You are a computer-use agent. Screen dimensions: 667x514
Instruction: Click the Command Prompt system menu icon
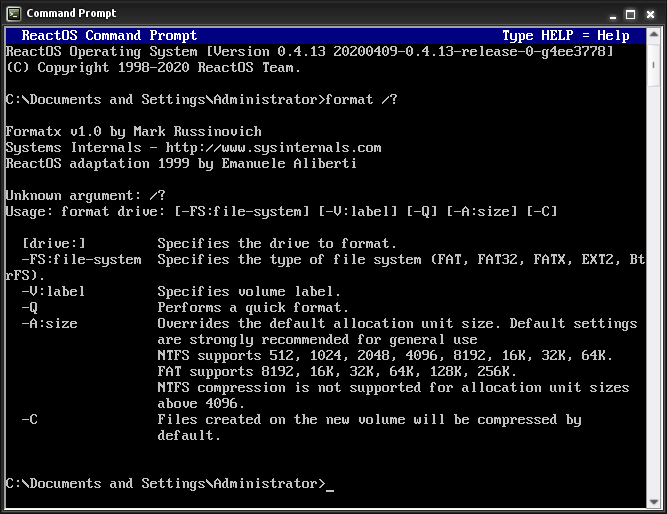pos(14,13)
